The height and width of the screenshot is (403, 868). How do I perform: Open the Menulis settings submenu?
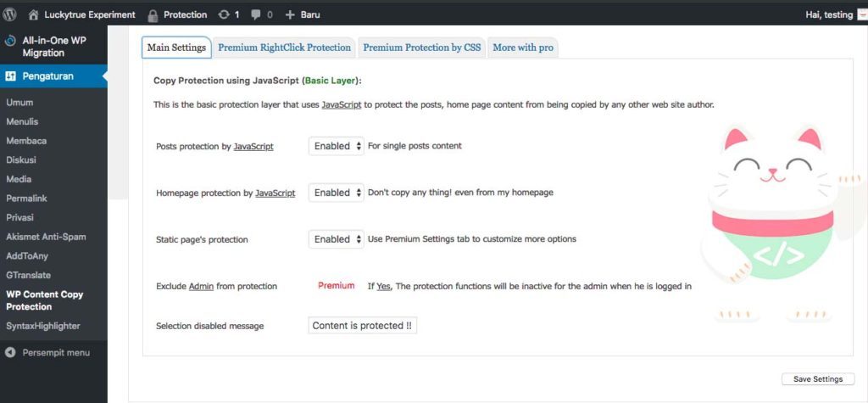22,121
